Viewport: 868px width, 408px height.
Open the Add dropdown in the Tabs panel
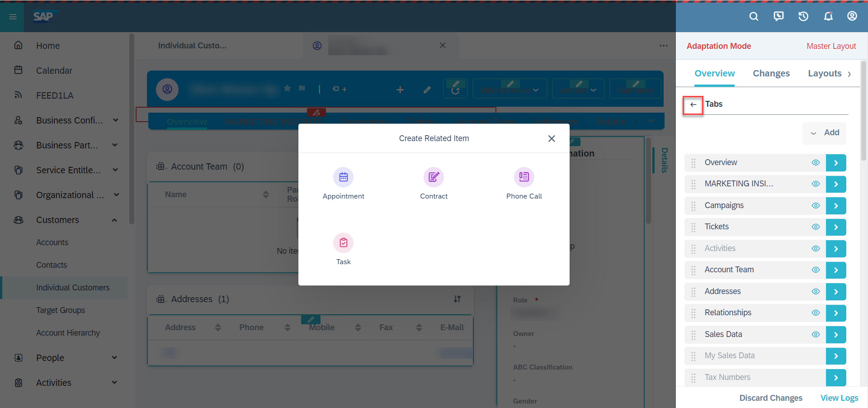(x=825, y=133)
